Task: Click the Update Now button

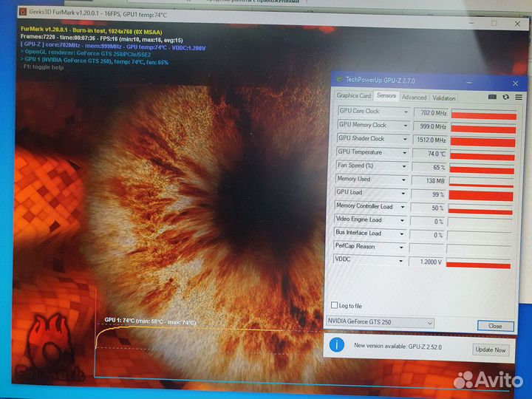Action: tap(491, 349)
